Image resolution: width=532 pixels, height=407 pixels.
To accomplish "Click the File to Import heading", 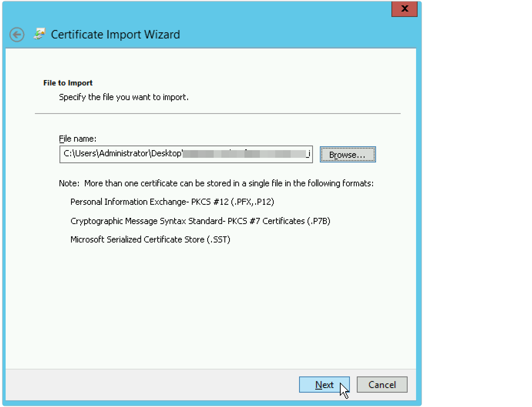I will click(68, 83).
